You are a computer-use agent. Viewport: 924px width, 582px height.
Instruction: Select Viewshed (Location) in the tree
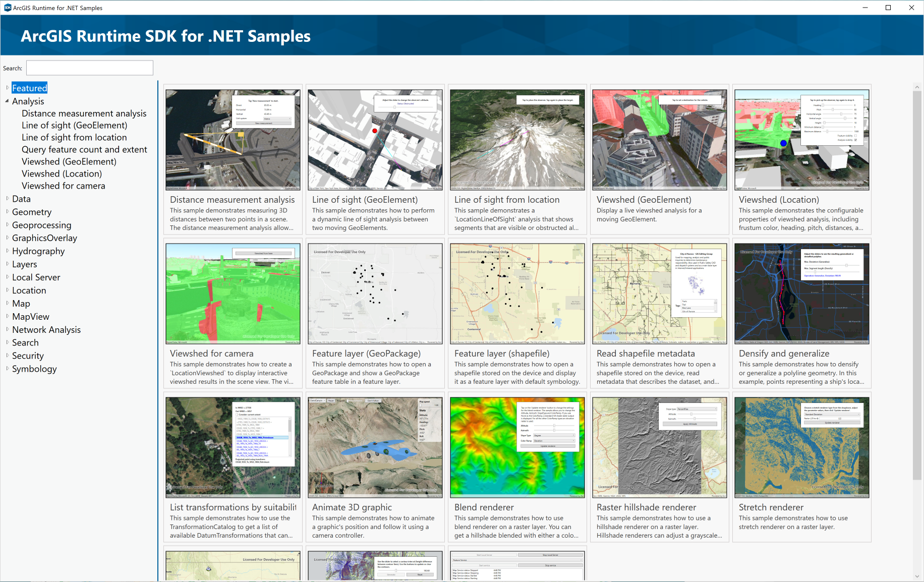62,173
